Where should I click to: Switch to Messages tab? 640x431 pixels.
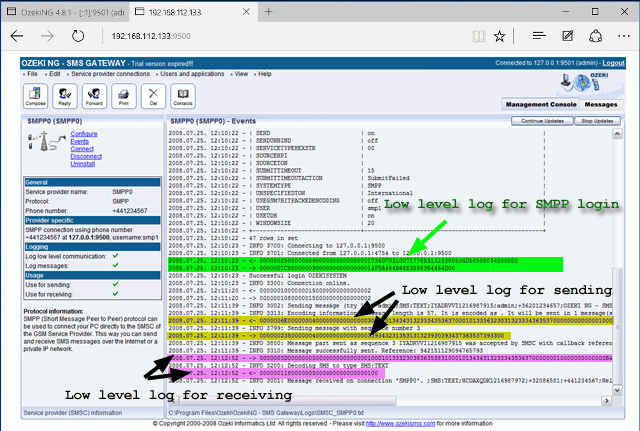tap(601, 104)
